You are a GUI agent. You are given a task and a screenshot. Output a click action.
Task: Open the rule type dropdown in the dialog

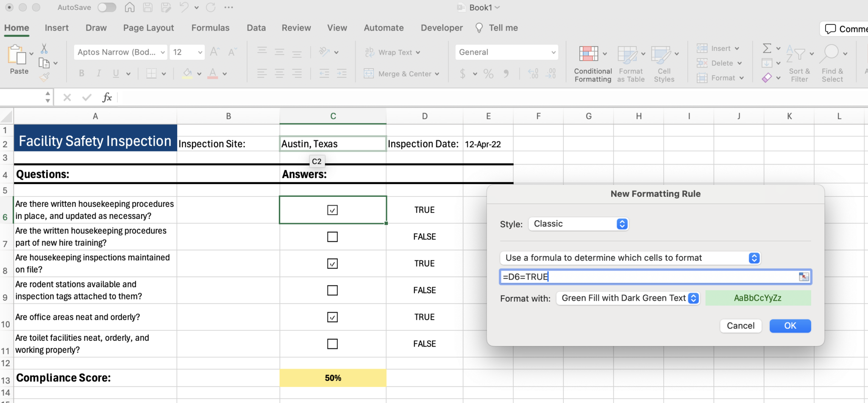click(630, 257)
